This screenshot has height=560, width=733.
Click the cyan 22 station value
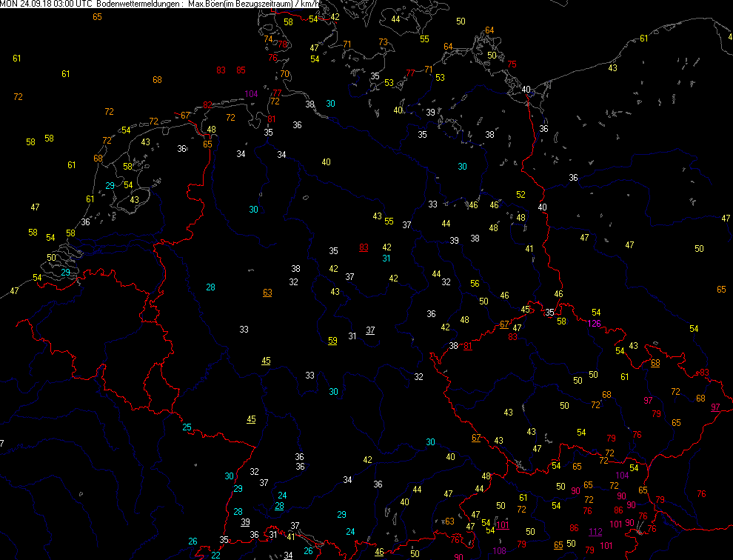click(215, 555)
